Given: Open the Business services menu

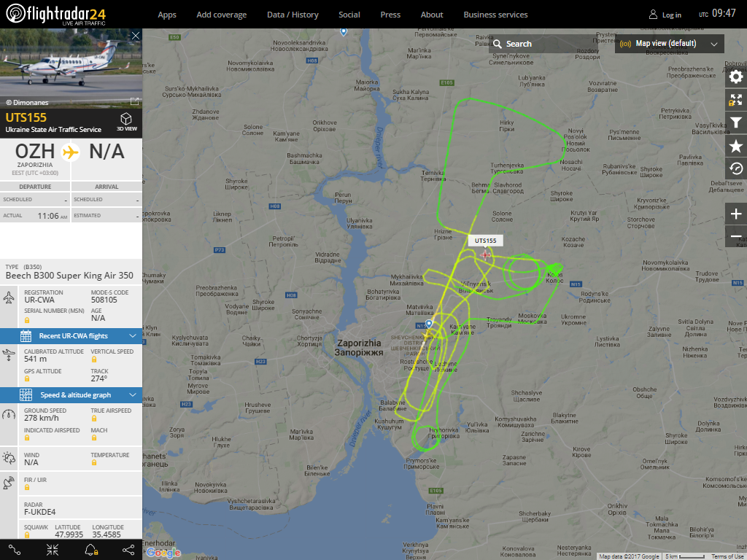Looking at the screenshot, I should 495,15.
